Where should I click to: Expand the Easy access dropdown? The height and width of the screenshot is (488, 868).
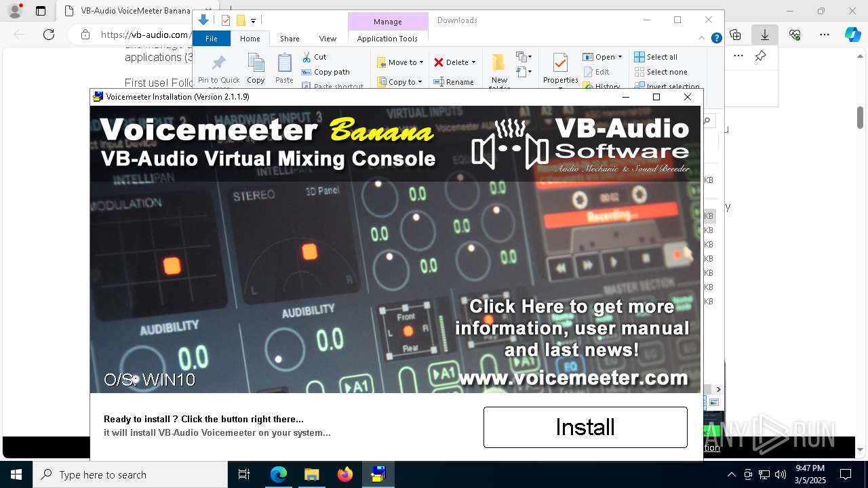[523, 72]
